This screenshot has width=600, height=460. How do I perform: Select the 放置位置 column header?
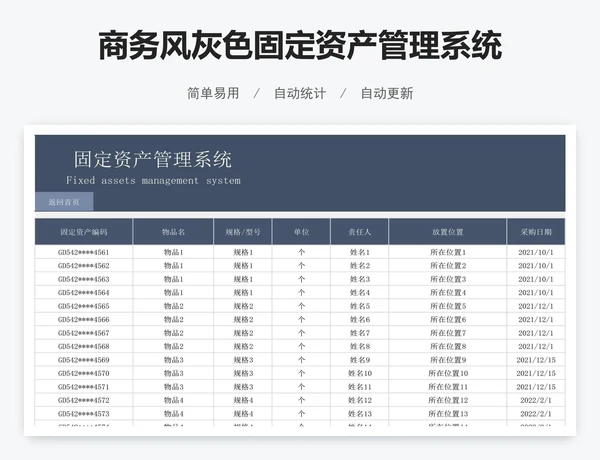point(448,232)
